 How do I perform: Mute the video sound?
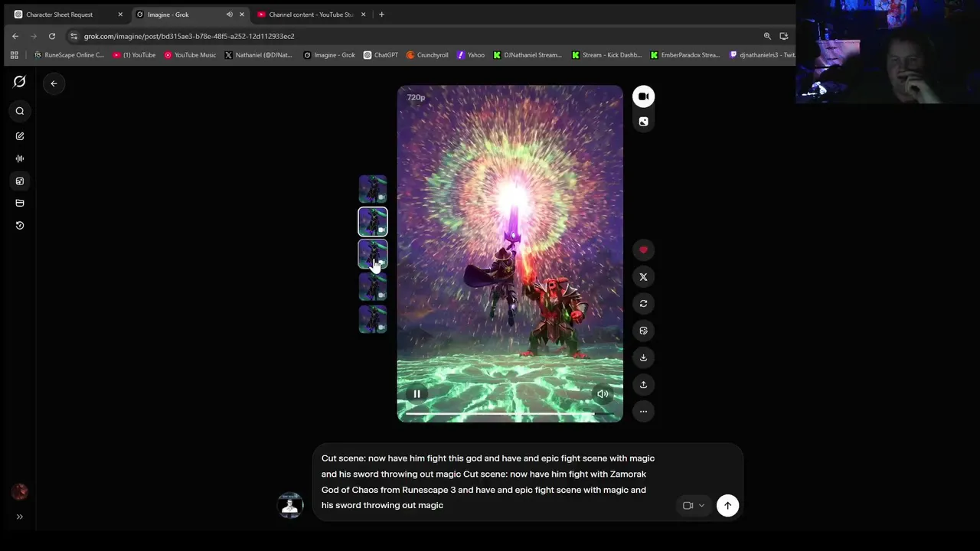pos(603,394)
